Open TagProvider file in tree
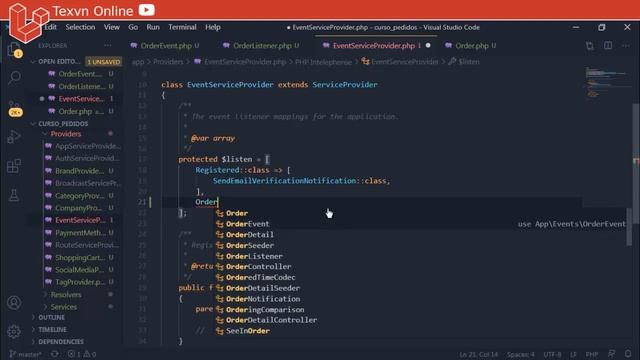 80,282
